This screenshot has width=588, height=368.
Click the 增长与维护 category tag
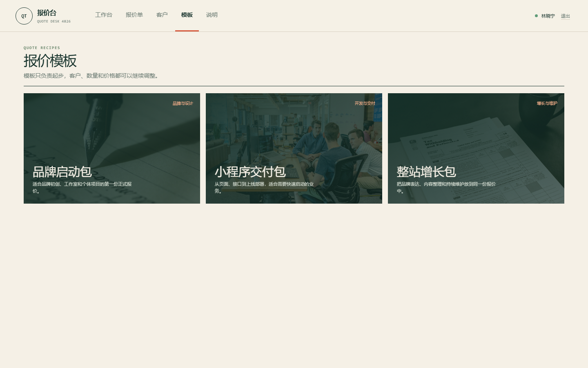547,103
